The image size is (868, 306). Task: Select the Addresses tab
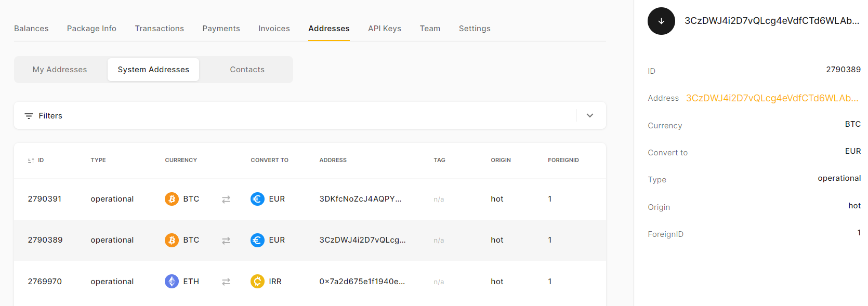click(x=329, y=29)
